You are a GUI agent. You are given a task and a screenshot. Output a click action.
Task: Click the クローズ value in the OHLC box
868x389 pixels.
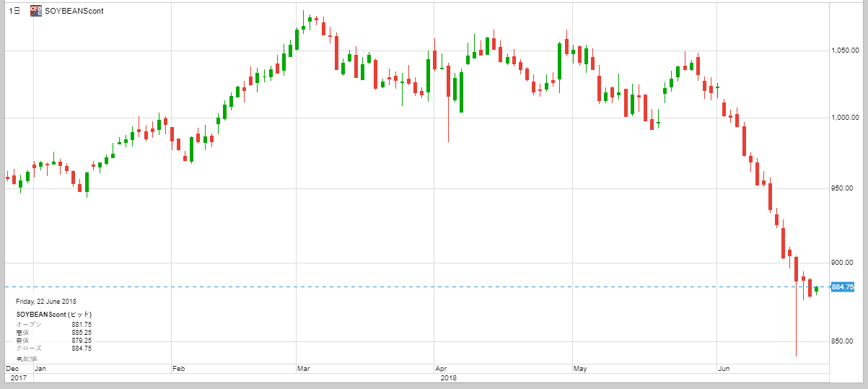82,349
